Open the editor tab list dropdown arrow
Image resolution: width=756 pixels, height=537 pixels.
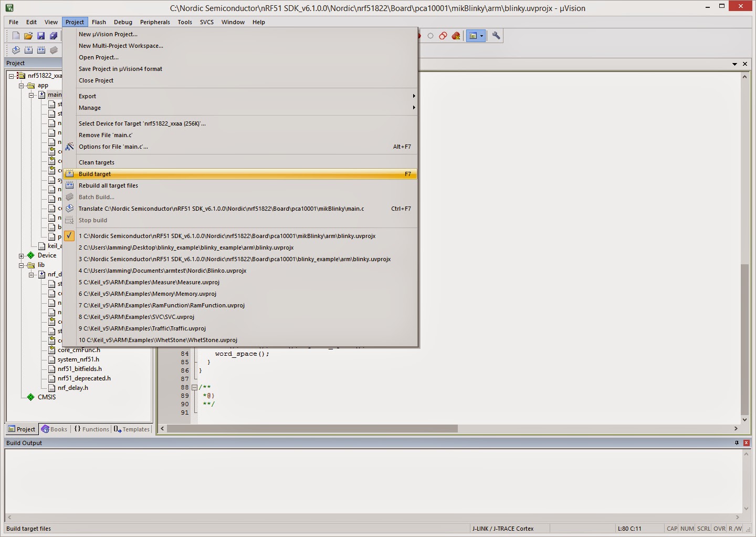pyautogui.click(x=734, y=64)
